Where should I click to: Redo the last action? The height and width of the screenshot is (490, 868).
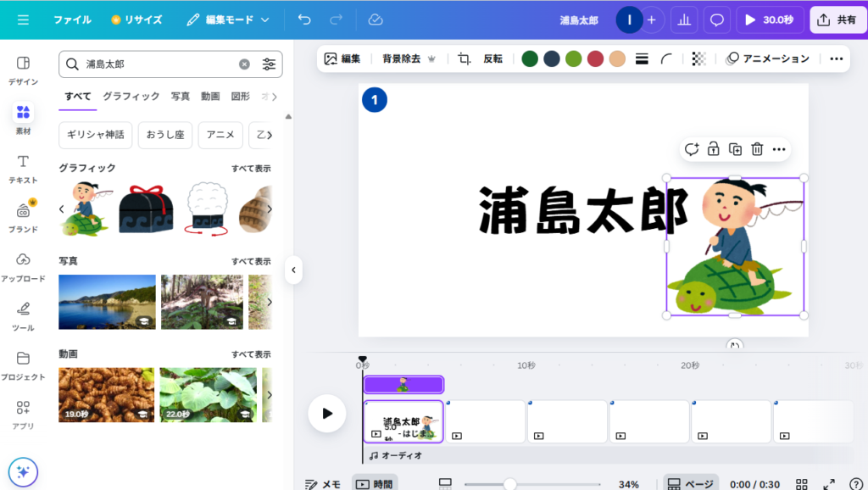[336, 20]
